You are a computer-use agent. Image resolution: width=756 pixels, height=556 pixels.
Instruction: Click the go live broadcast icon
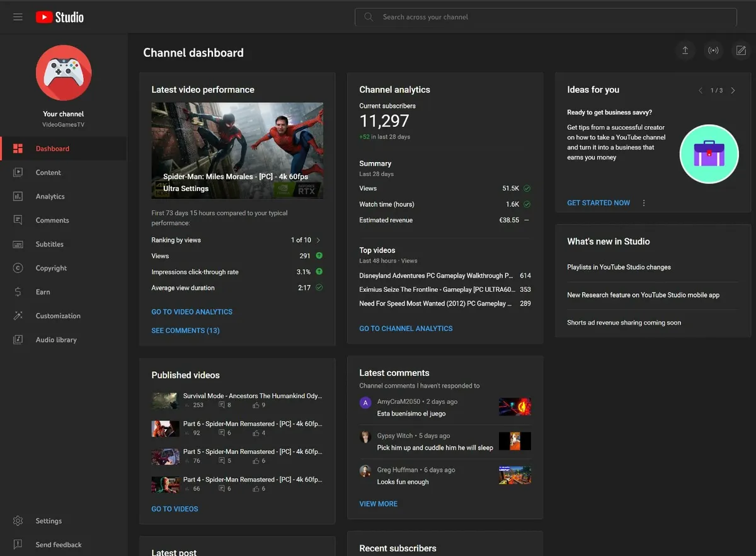[713, 50]
